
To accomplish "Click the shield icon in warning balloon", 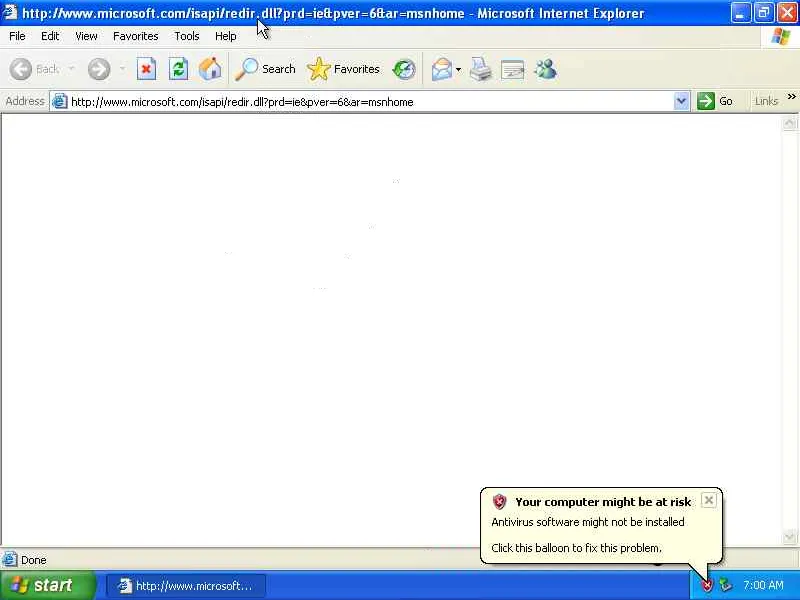I will tap(499, 502).
